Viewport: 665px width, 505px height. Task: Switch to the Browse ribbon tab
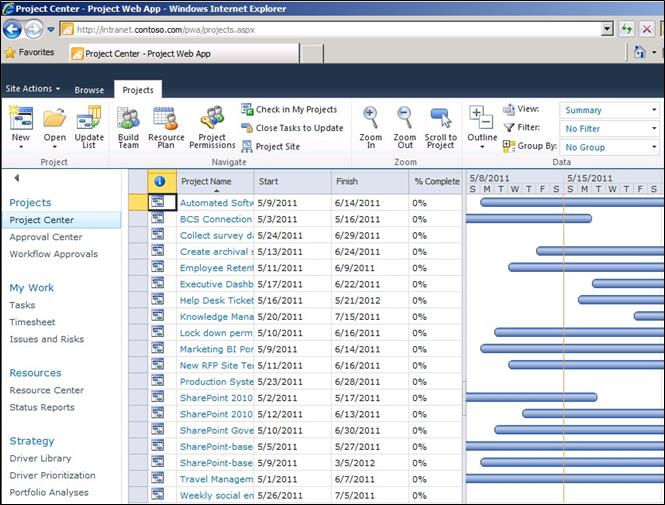click(89, 90)
